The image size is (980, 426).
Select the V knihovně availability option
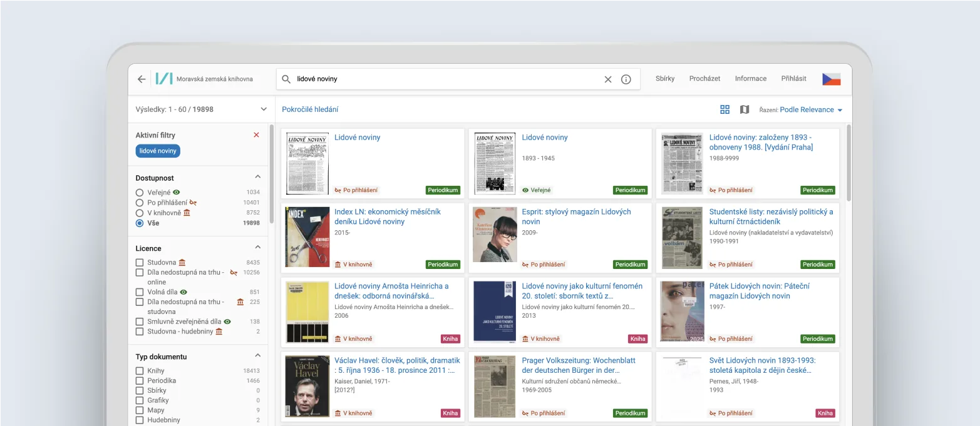(140, 213)
